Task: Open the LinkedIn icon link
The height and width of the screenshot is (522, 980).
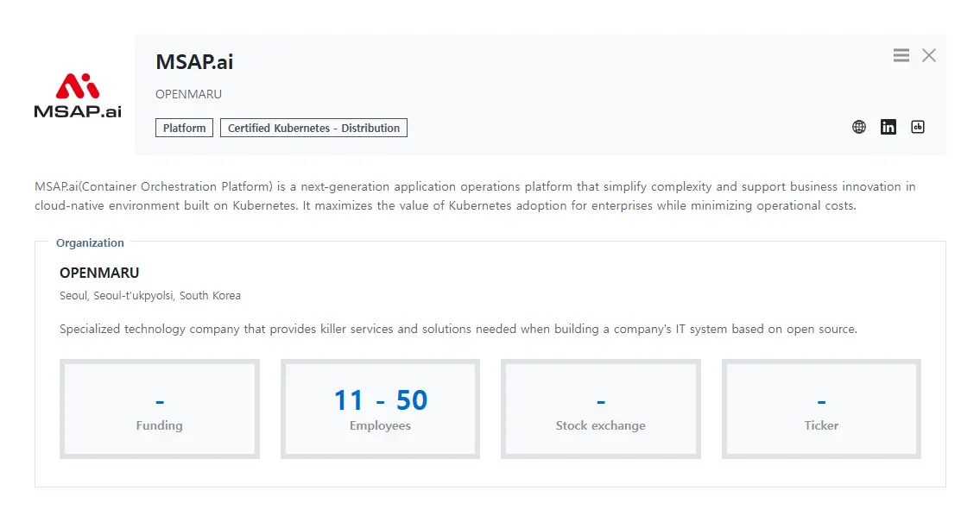Action: pyautogui.click(x=888, y=128)
